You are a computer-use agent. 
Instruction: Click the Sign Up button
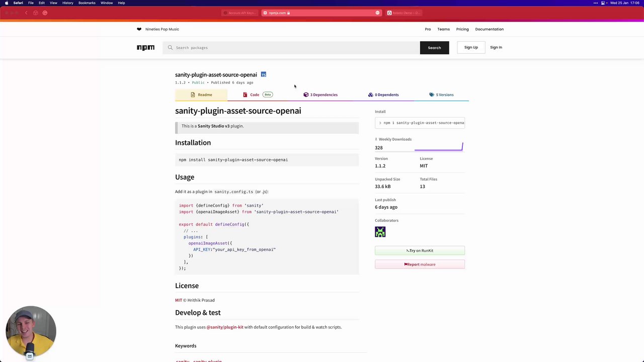tap(471, 47)
